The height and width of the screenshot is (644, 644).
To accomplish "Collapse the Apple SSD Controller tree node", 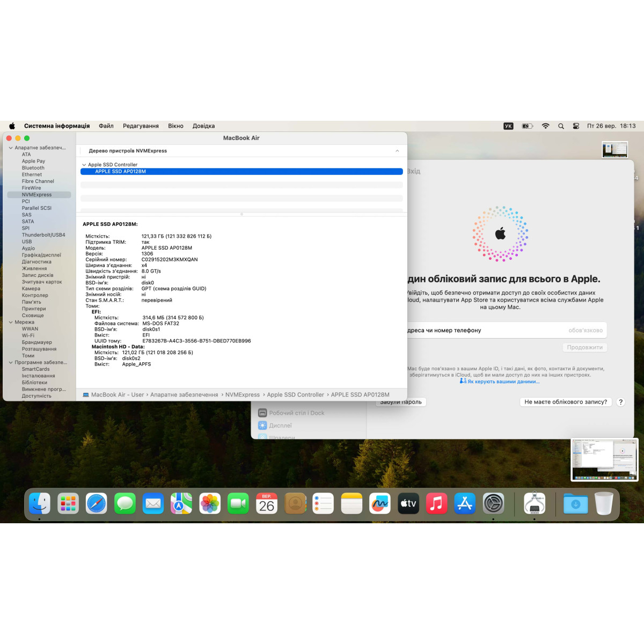I will click(84, 165).
